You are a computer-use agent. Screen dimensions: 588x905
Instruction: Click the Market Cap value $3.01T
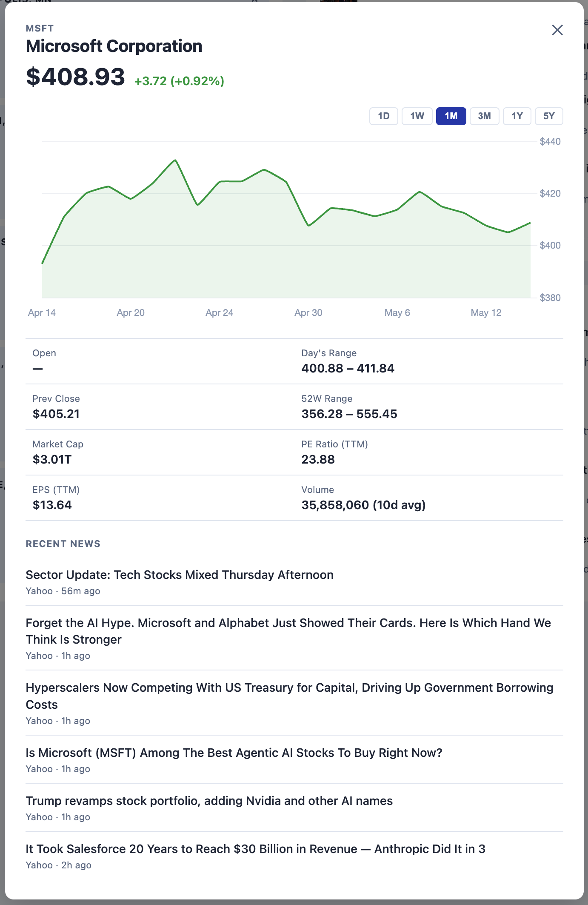point(52,459)
